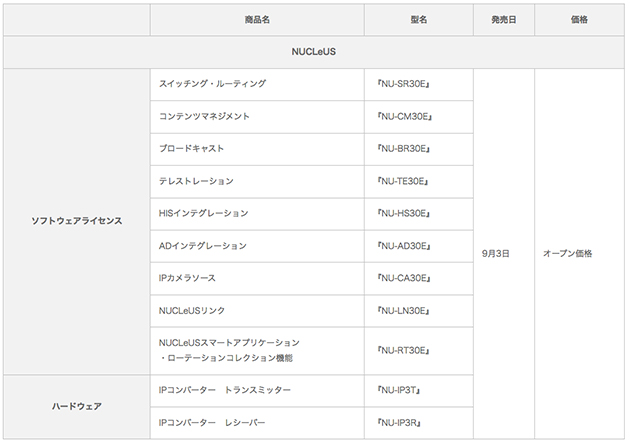
Task: Click the テレストレーション product cell
Action: tap(196, 181)
